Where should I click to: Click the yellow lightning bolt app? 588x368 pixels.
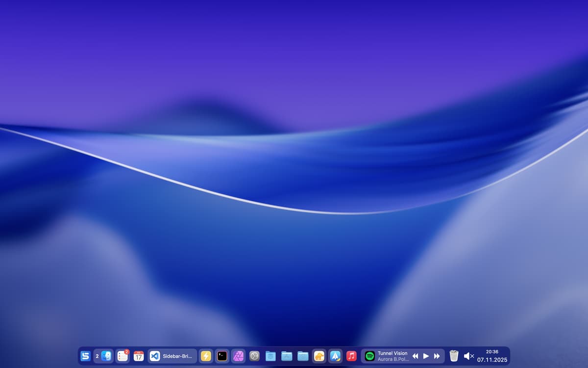click(x=206, y=356)
